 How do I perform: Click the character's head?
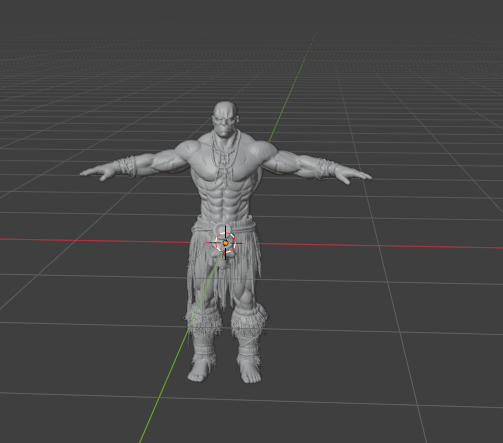tap(225, 118)
